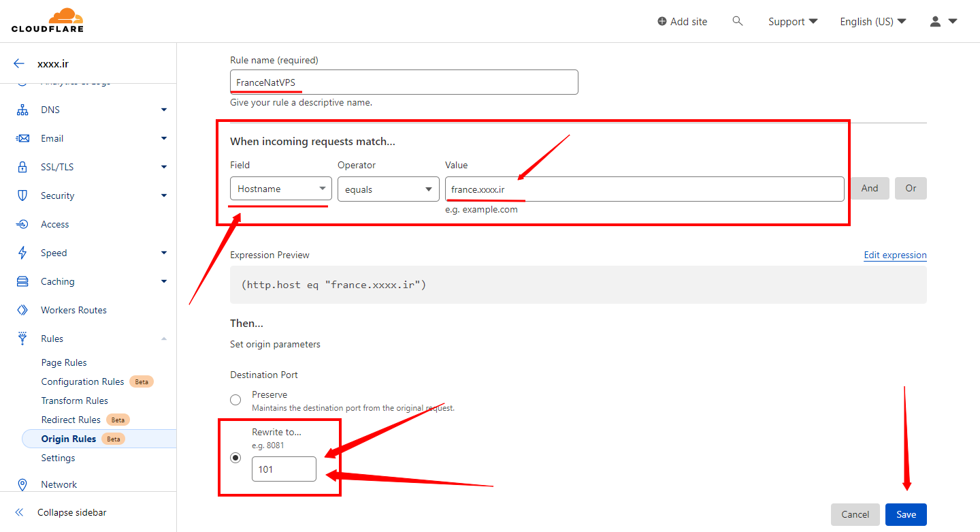Click the Cancel button

point(855,514)
